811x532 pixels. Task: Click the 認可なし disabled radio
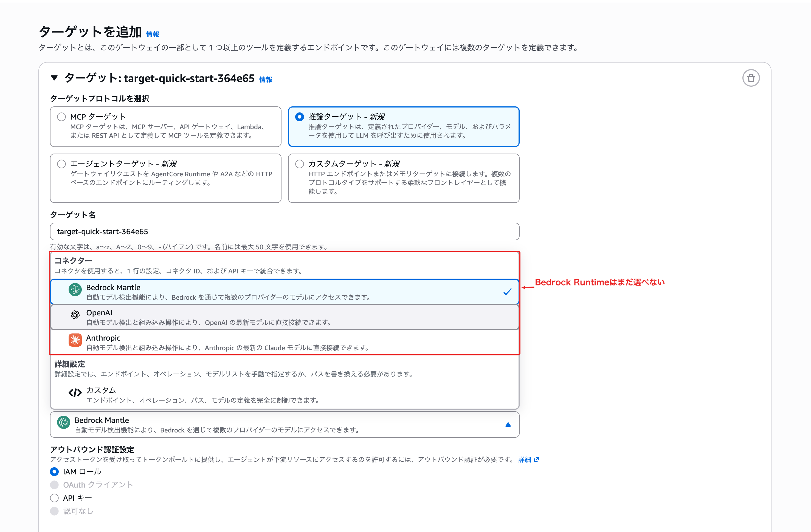click(x=54, y=511)
